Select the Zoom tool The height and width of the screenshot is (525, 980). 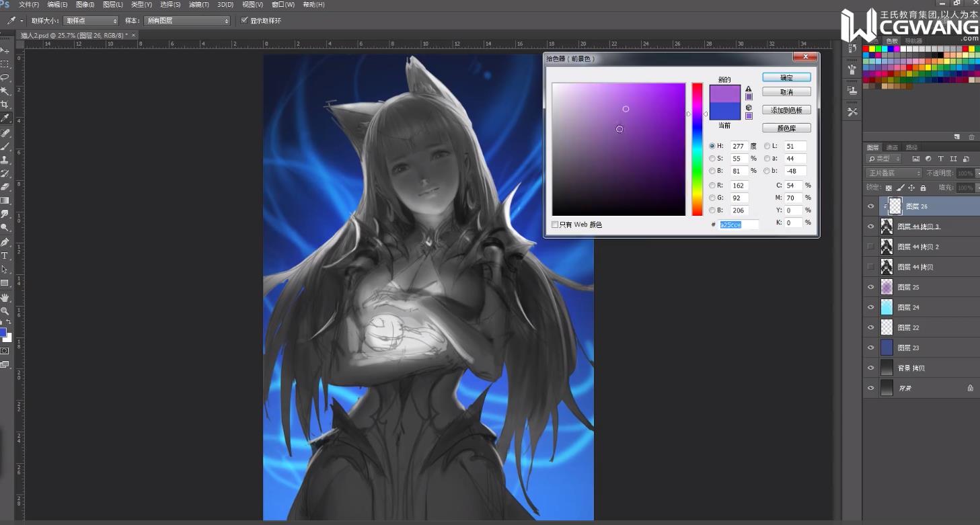pos(5,311)
